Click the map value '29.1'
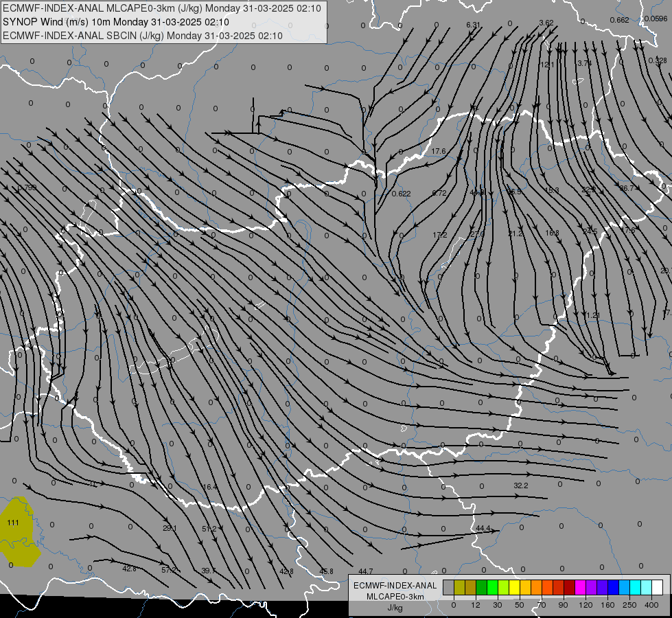The image size is (672, 618). coord(170,528)
